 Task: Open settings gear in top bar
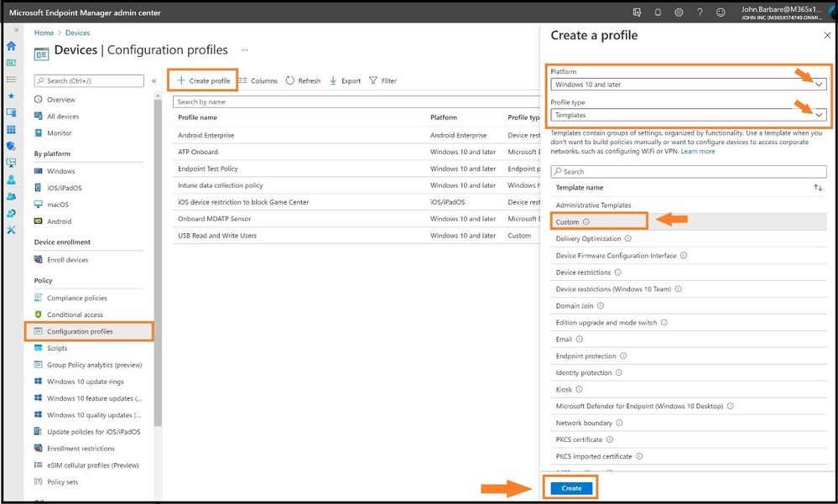679,13
